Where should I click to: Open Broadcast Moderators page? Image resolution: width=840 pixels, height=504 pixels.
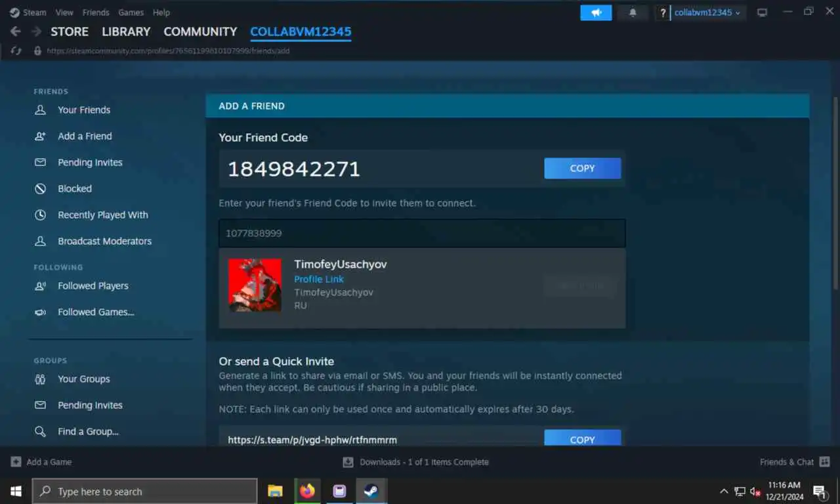(x=104, y=241)
